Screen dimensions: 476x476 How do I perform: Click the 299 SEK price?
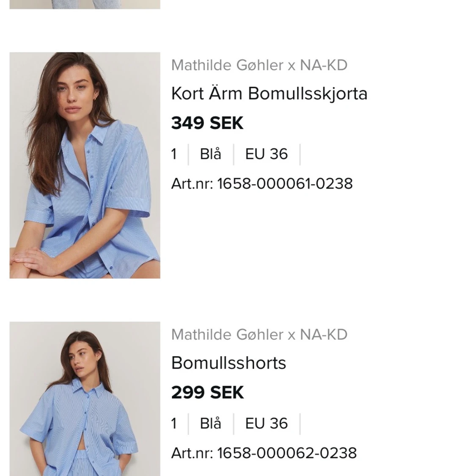207,393
